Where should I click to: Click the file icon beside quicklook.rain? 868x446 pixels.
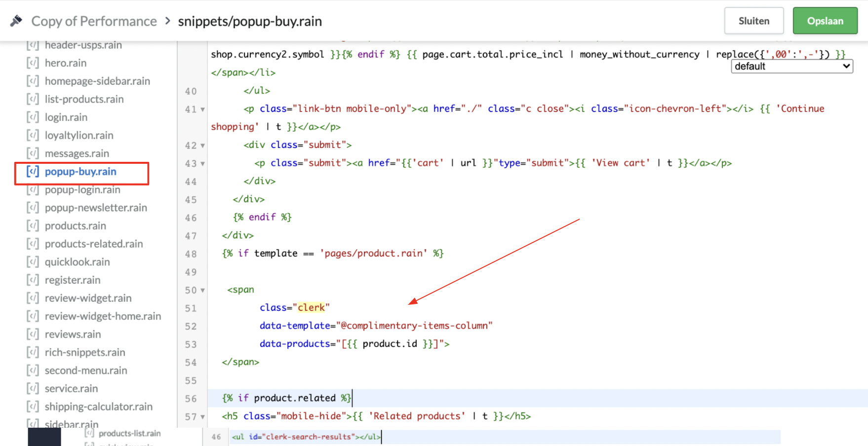[33, 262]
